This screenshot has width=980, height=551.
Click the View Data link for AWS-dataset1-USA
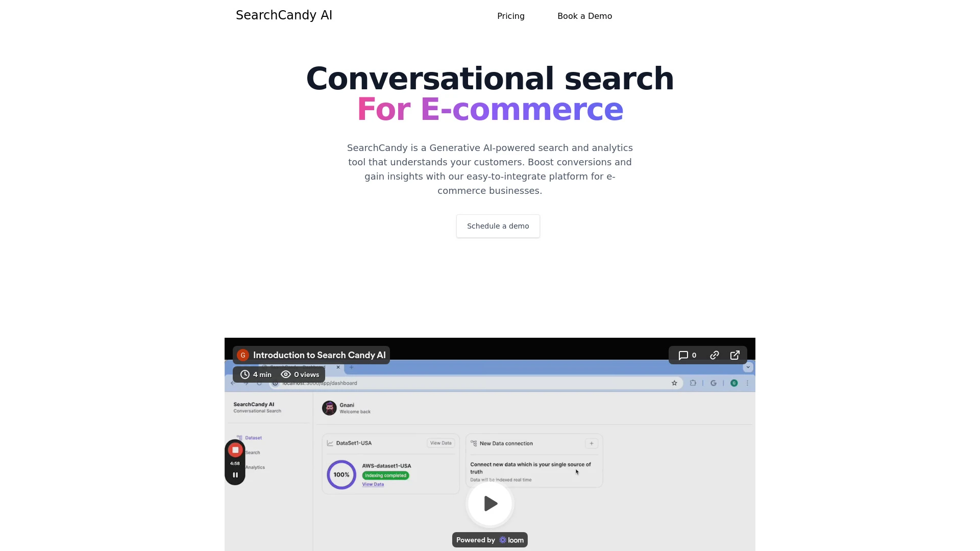374,484
